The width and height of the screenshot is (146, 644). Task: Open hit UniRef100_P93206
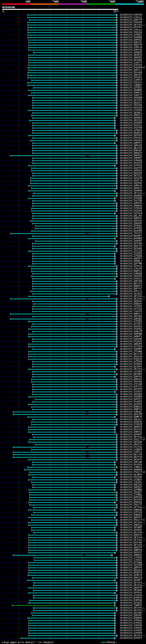tap(131, 32)
